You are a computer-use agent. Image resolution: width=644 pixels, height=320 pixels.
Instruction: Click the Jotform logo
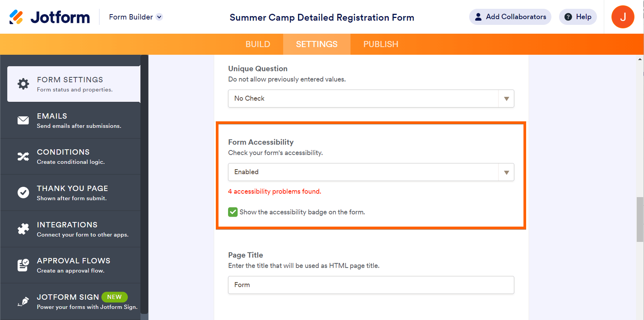(50, 17)
